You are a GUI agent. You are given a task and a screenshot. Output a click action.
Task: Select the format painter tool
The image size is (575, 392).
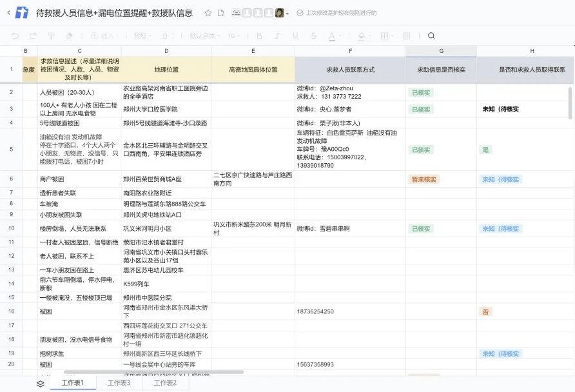[x=52, y=35]
